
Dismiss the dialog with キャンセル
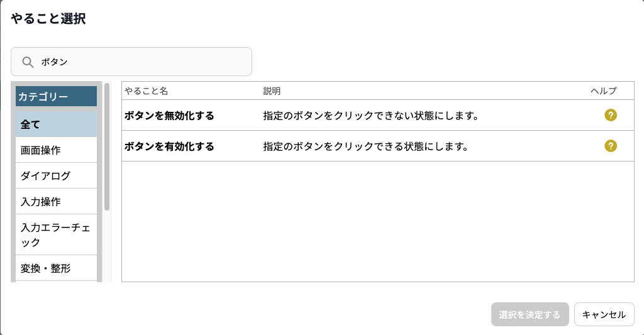click(604, 314)
